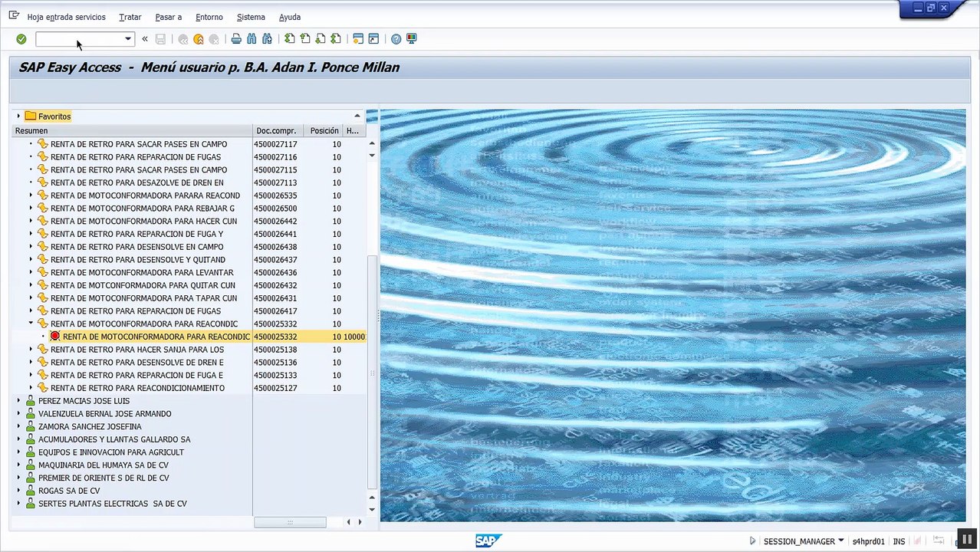Expand PEREZ MACIAS JOSE LUIS node

18,401
